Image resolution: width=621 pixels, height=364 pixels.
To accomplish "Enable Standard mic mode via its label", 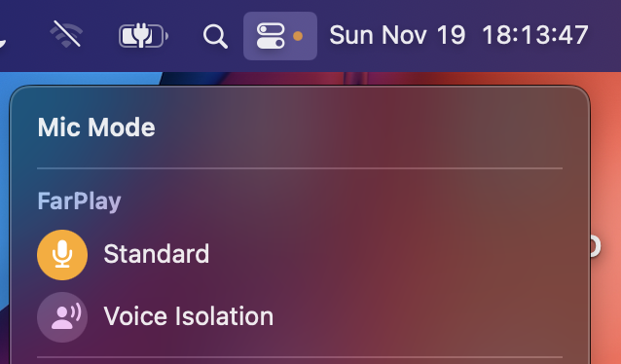I will (x=156, y=254).
